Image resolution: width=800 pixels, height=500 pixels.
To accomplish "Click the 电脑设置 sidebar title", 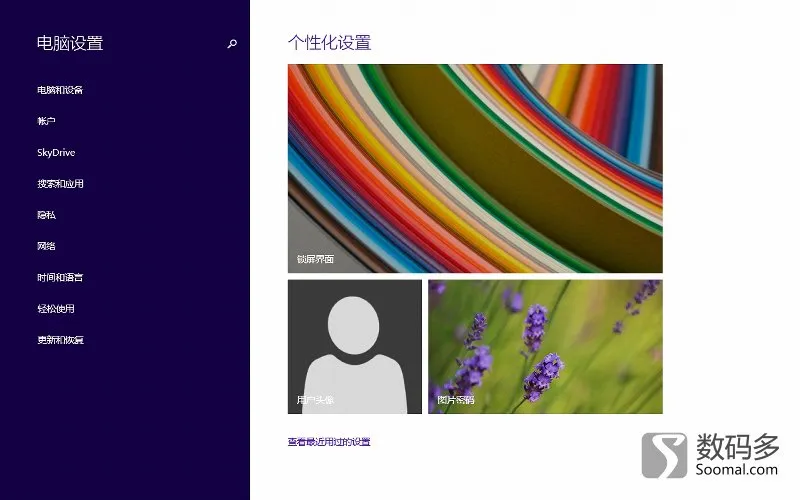I will 70,43.
